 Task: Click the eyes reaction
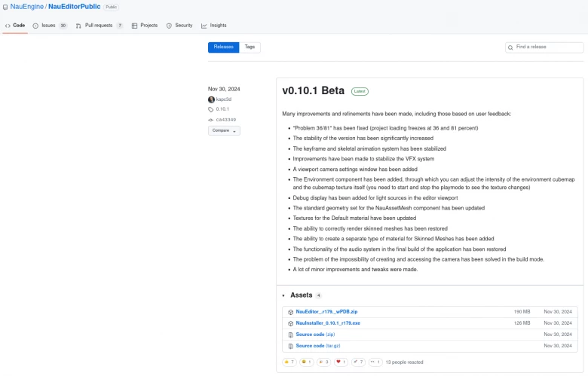375,362
